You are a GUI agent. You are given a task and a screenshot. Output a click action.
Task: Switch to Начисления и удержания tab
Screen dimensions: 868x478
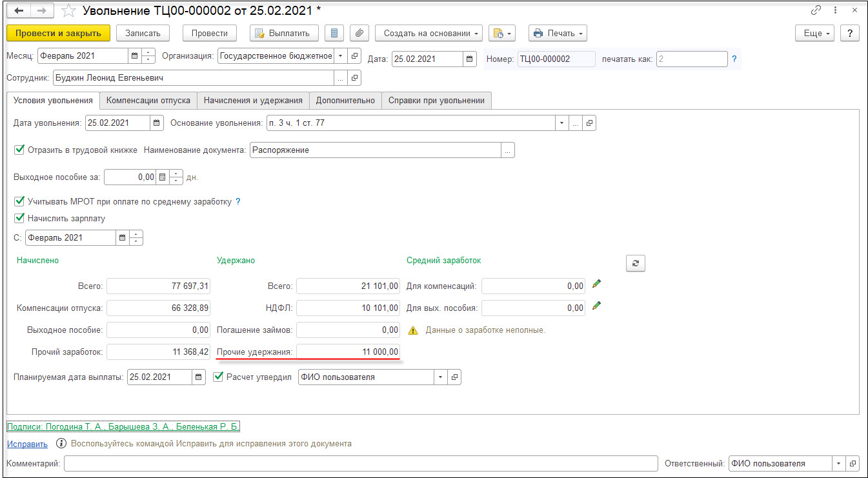(253, 101)
